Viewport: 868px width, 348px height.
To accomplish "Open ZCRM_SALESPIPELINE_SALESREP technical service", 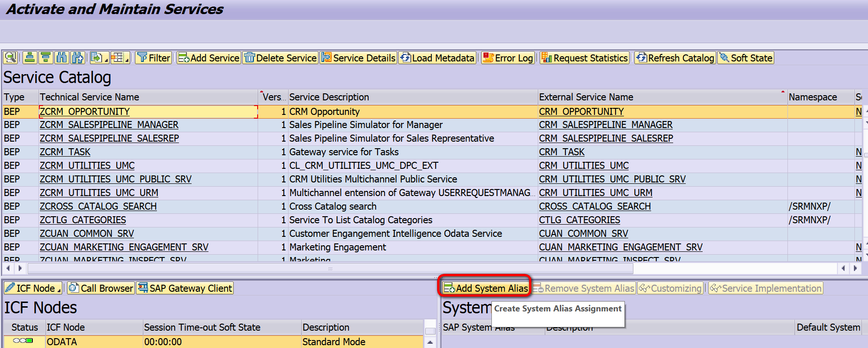I will [109, 138].
